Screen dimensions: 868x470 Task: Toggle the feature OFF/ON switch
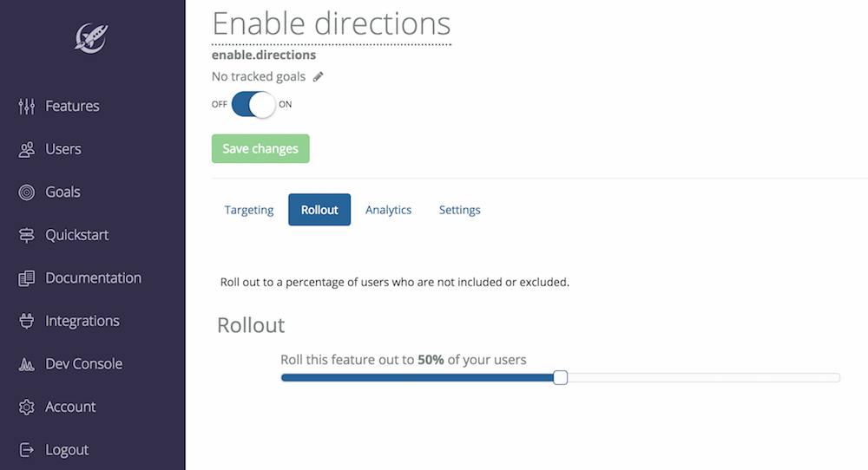point(253,104)
